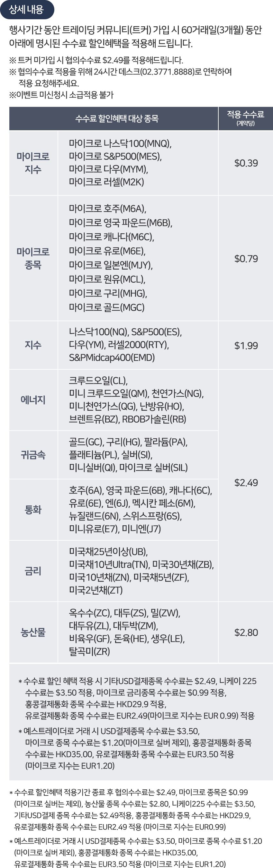This screenshot has height=868, width=273.
Task: Click the 귀금속 category cell
Action: (x=33, y=455)
